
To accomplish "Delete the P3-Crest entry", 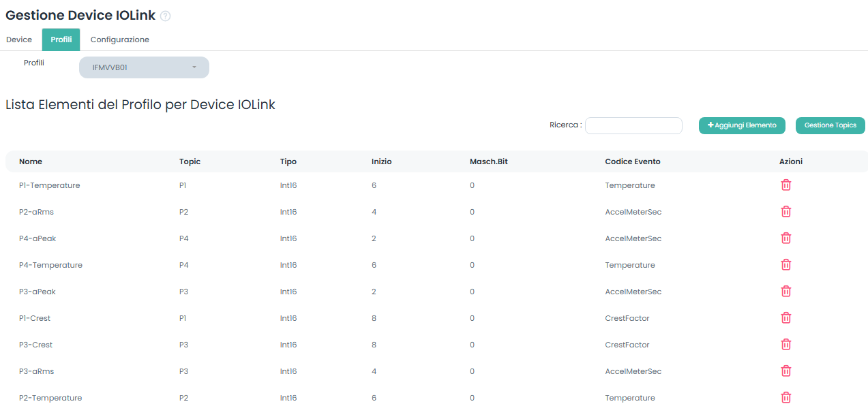I will 785,345.
